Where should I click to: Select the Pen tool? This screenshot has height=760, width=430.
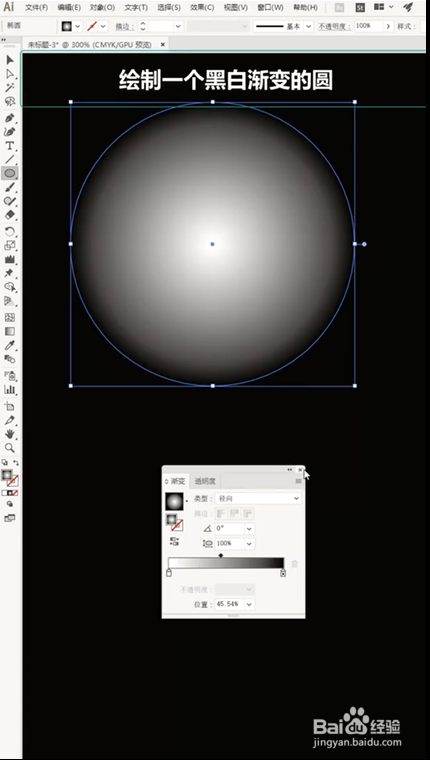click(10, 118)
